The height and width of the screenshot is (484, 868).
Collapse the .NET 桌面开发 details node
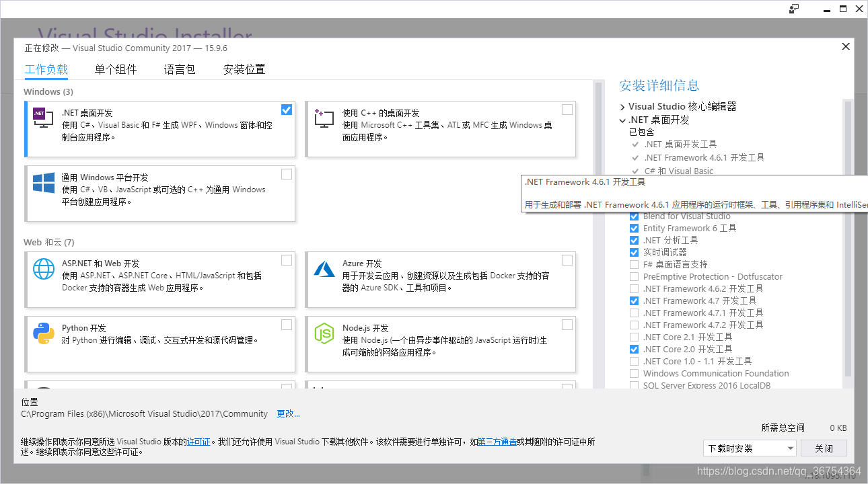(x=622, y=120)
